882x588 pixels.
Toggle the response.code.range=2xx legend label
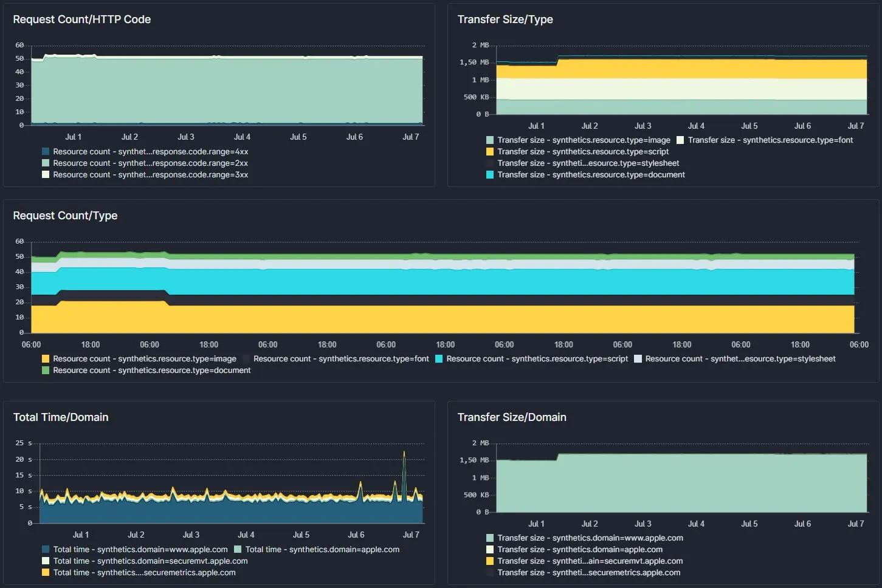pos(150,163)
